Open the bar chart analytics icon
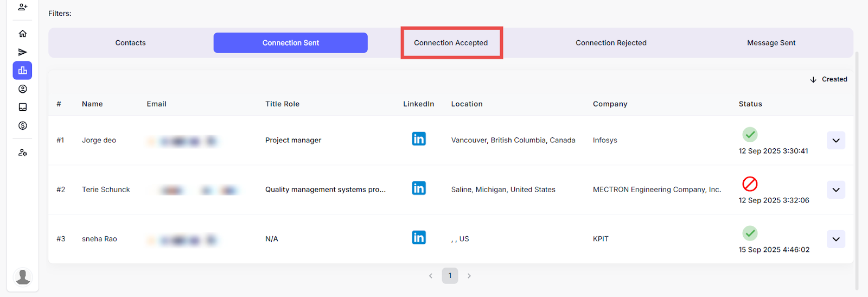 tap(23, 71)
